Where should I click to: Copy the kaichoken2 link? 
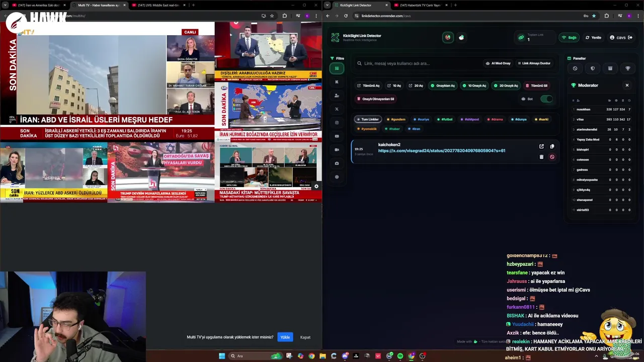click(552, 146)
